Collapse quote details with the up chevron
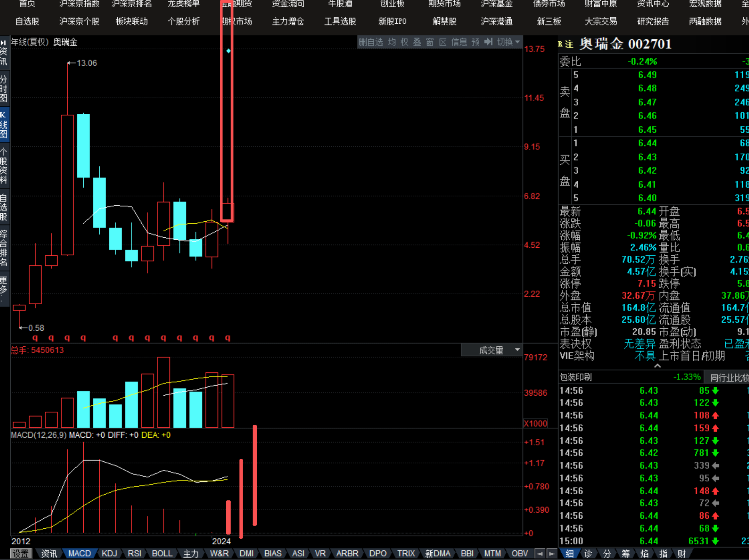This screenshot has width=749, height=560. [x=657, y=366]
